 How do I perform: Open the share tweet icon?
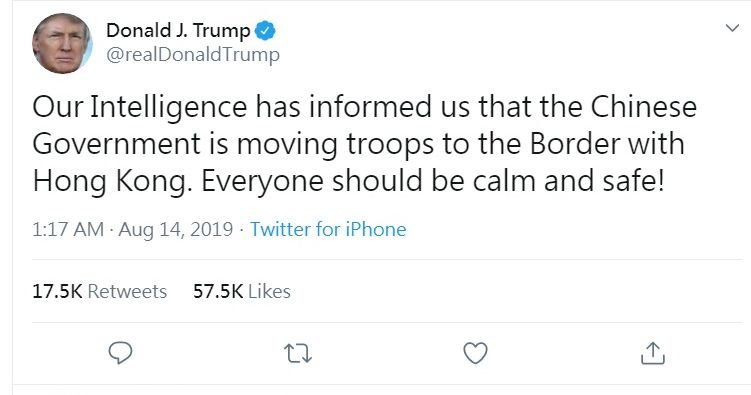[x=652, y=353]
